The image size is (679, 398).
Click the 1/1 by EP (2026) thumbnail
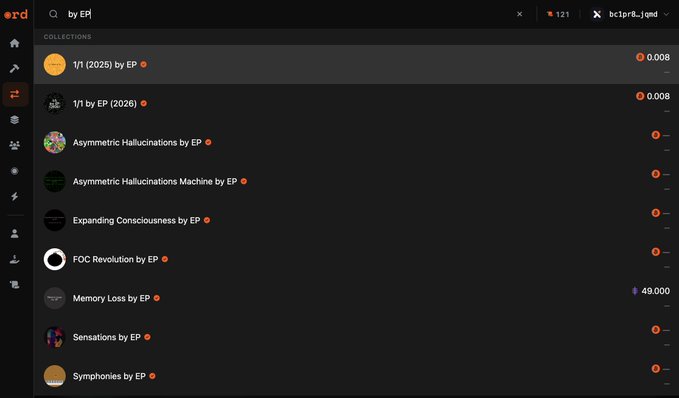(55, 104)
